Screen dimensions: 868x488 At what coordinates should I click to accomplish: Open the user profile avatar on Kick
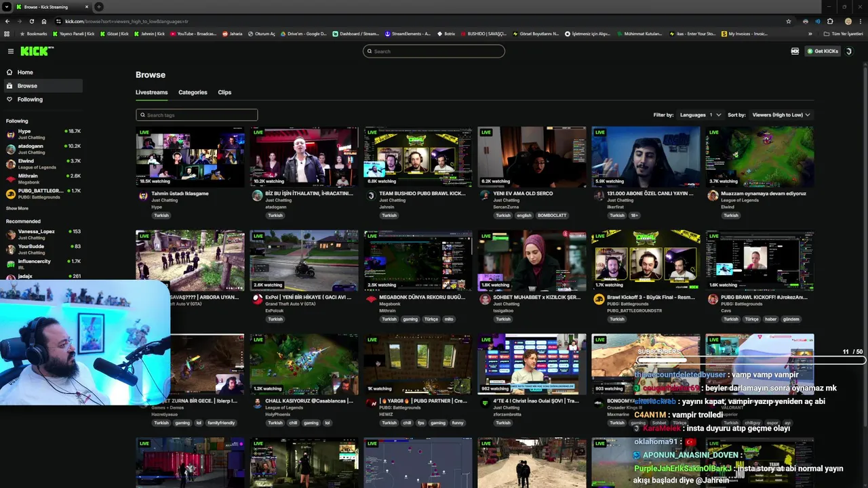coord(849,52)
